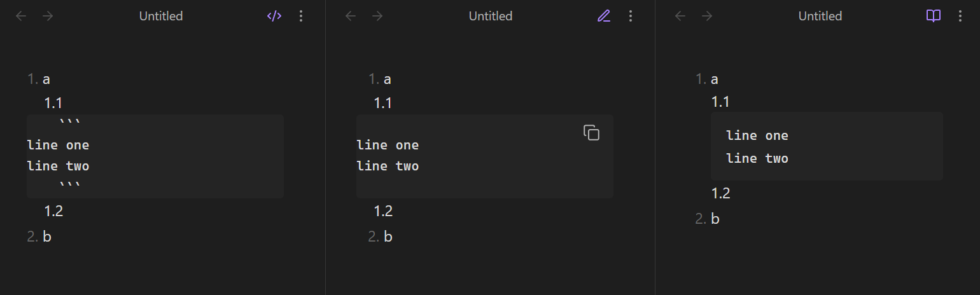Click the Untitled title in right pane
Image resolution: width=980 pixels, height=295 pixels.
click(820, 16)
